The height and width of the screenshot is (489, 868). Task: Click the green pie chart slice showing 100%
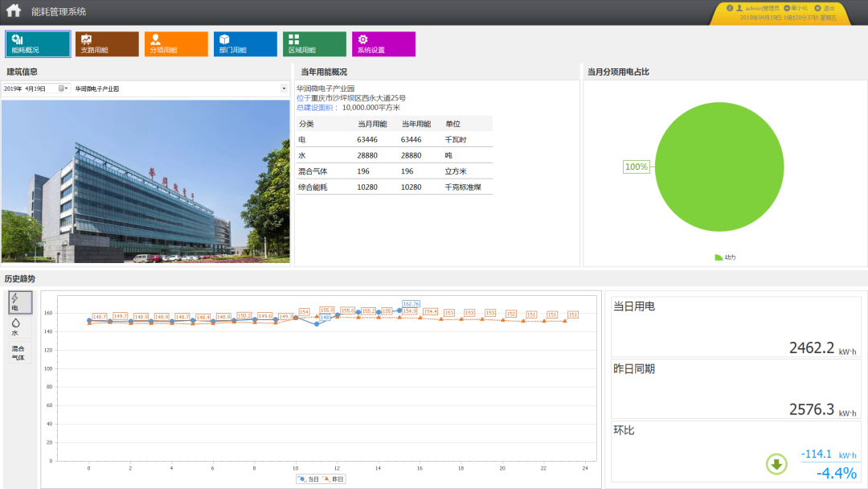pos(721,166)
